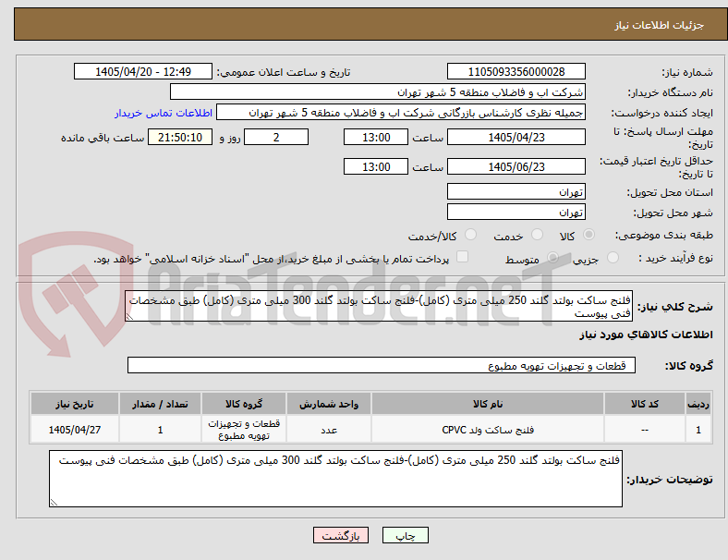Screen dimensions: 728x560
Task: Click the remaining time field 21:50:10
Action: [180, 138]
